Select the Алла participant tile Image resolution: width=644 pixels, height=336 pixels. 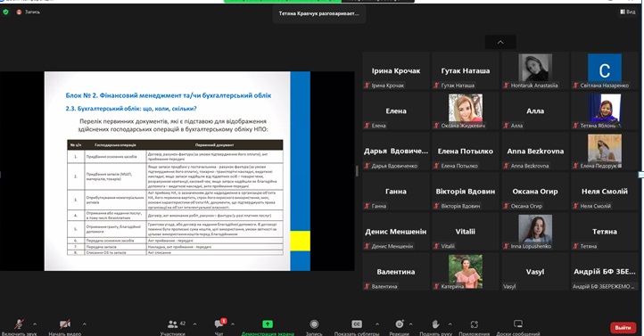tap(535, 111)
